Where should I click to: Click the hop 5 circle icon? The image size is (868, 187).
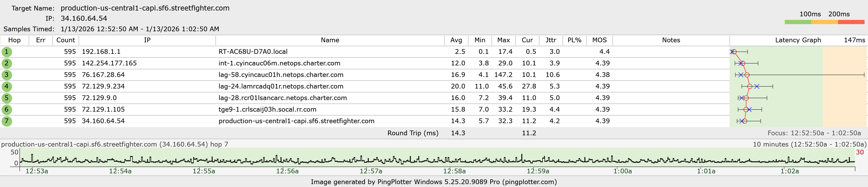pyautogui.click(x=6, y=98)
